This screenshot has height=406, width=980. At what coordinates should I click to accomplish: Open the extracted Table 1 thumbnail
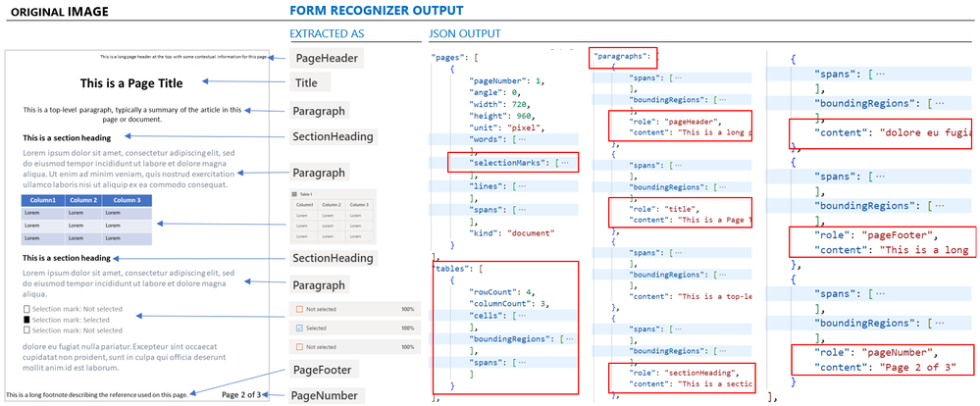[334, 216]
